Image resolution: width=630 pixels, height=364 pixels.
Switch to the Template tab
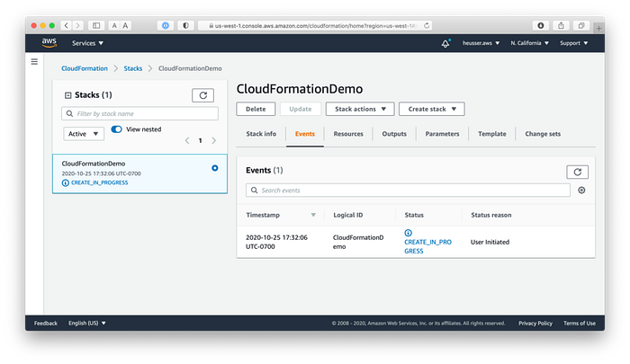tap(492, 134)
